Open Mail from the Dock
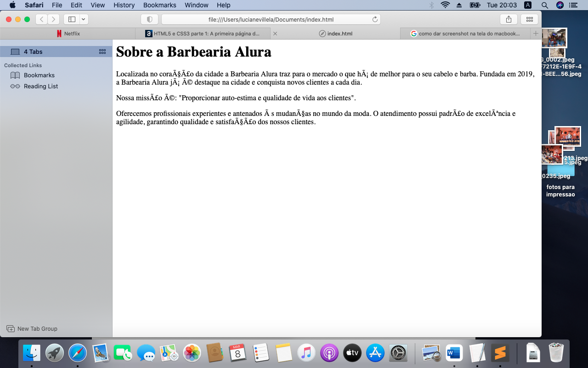Image resolution: width=588 pixels, height=368 pixels. click(101, 353)
